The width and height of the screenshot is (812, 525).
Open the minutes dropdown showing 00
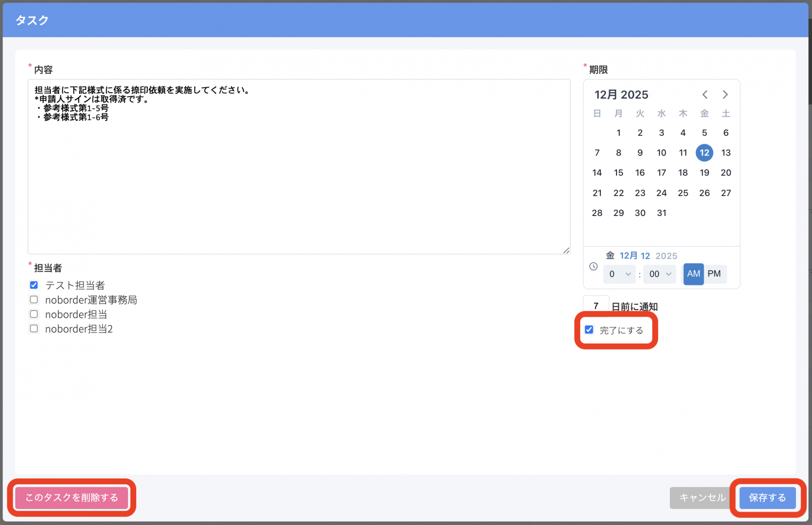coord(658,274)
